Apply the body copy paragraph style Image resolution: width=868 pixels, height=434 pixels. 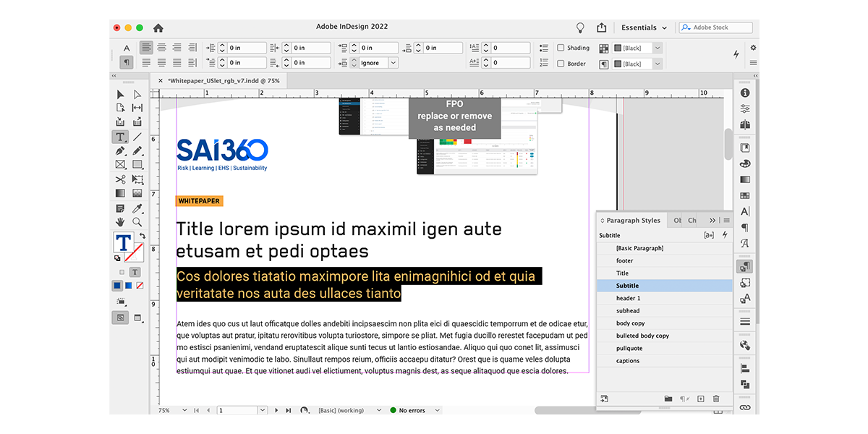(665, 323)
